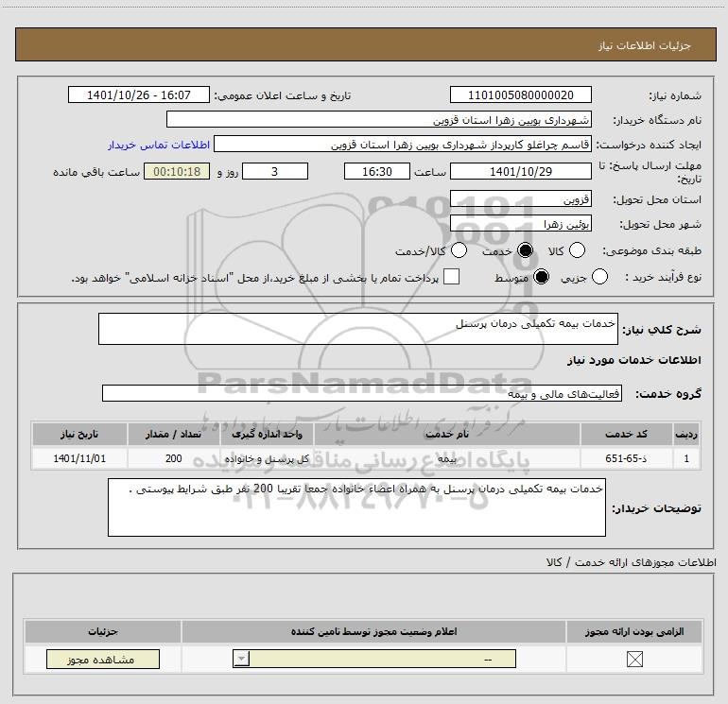Click the تعداد / مقدار column header
728x704 pixels.
coord(174,434)
